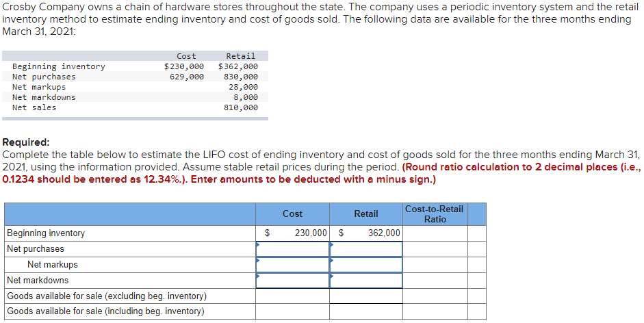The height and width of the screenshot is (323, 644).
Task: Click the 830,000 net purchases retail value
Action: pyautogui.click(x=241, y=77)
